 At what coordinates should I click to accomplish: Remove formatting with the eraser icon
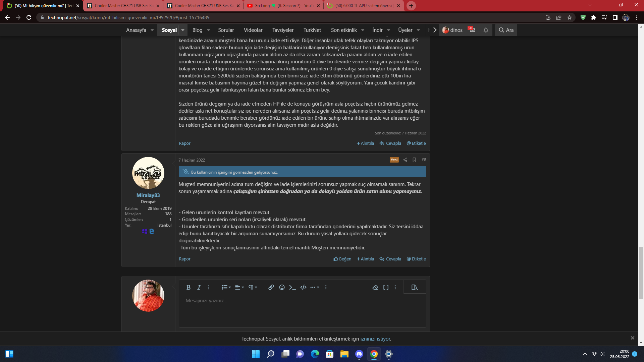coord(375,287)
